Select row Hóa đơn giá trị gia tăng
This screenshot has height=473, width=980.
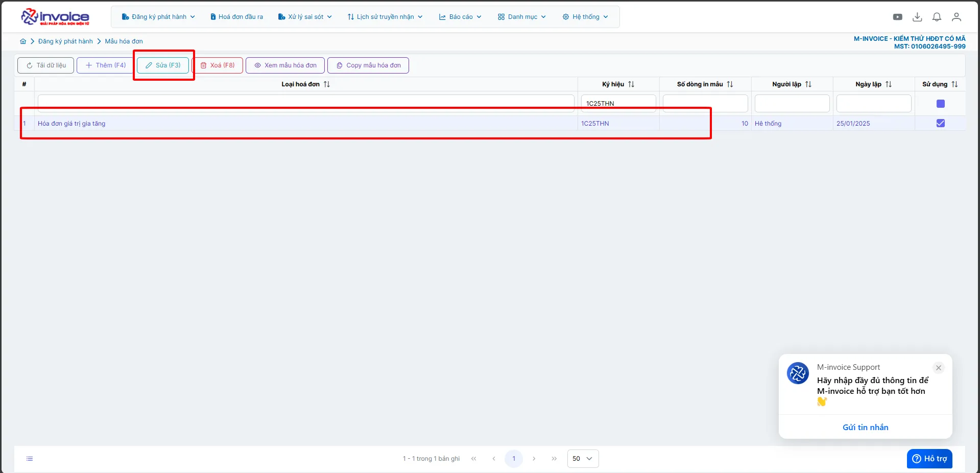[x=490, y=123]
